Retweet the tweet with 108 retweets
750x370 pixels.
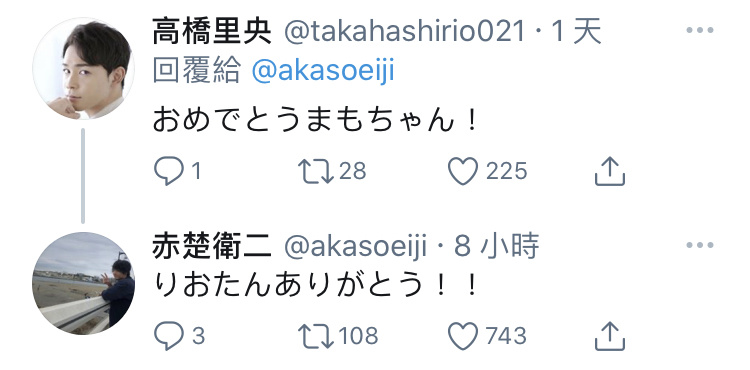(x=316, y=336)
